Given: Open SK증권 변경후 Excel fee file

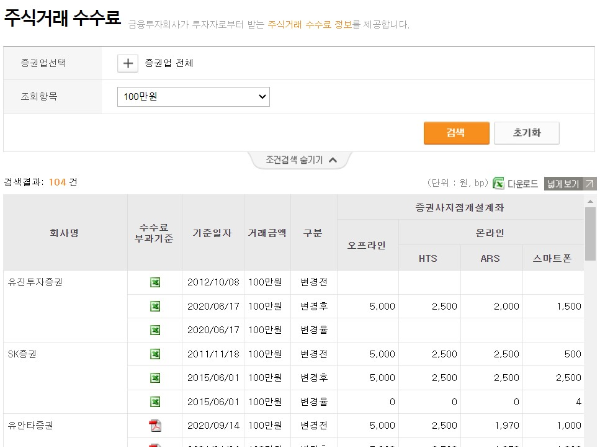Looking at the screenshot, I should [x=155, y=378].
